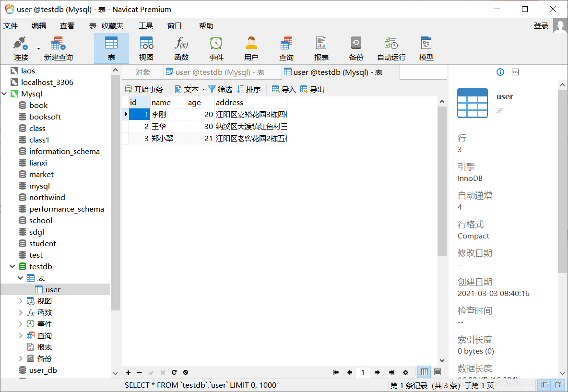Click the info icon in right panel

point(500,72)
